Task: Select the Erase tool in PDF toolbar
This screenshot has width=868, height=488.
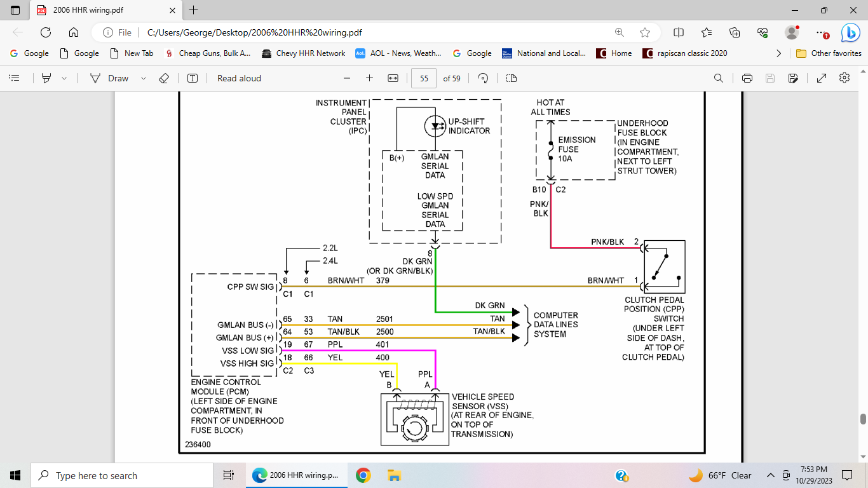Action: (x=163, y=78)
